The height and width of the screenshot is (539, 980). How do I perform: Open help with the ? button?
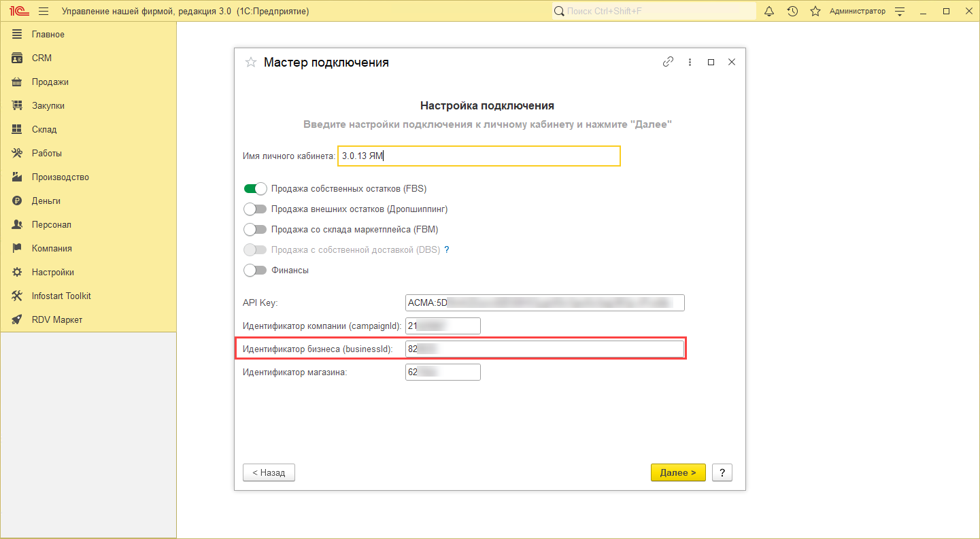click(x=722, y=472)
